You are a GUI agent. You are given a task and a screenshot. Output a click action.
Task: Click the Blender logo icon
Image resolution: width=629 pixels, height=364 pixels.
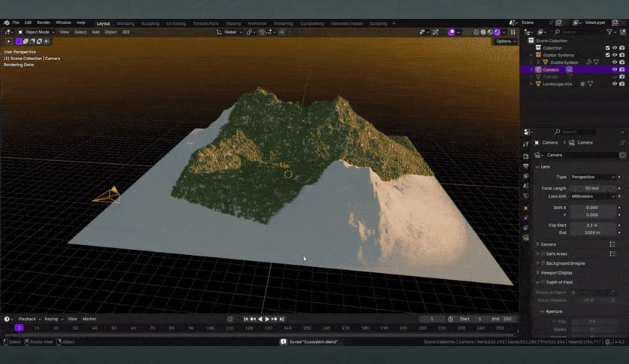(7, 23)
